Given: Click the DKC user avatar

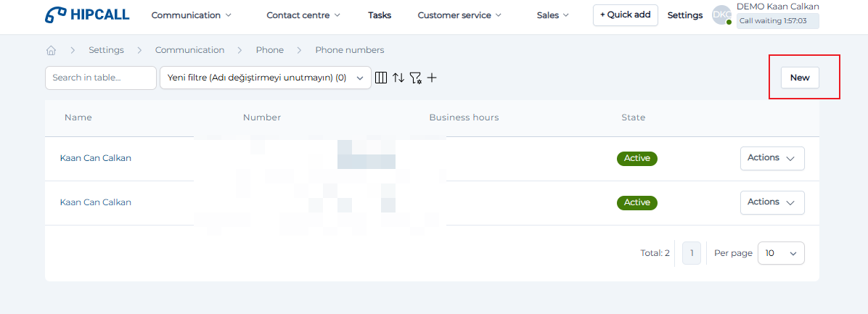Looking at the screenshot, I should [x=721, y=15].
